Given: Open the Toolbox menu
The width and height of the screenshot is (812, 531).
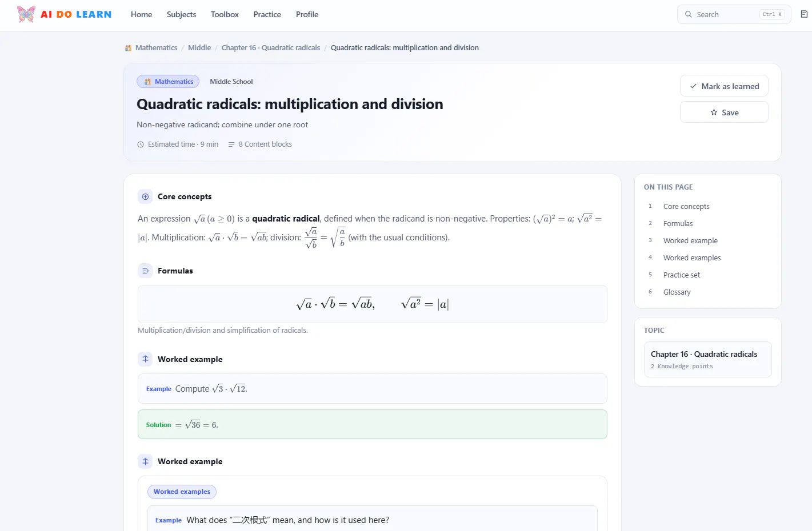Looking at the screenshot, I should point(225,14).
